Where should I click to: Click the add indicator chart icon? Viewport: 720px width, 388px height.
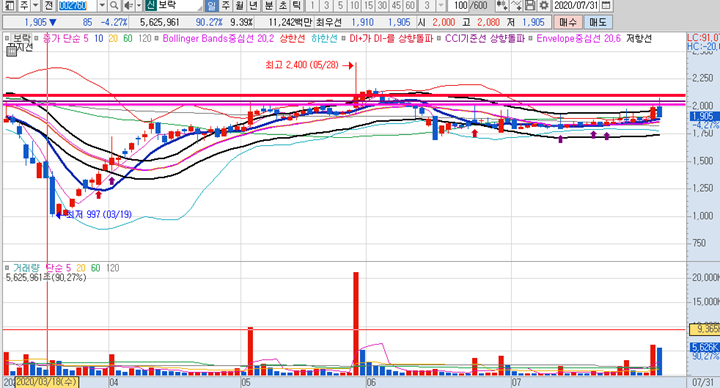click(502, 6)
